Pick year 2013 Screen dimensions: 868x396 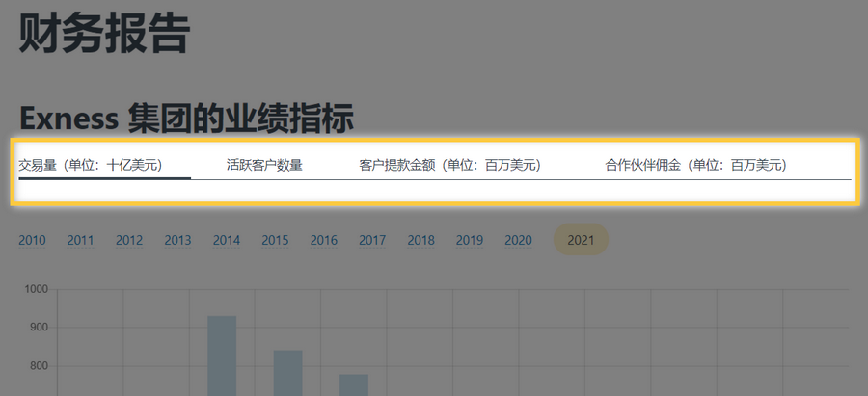(x=177, y=240)
